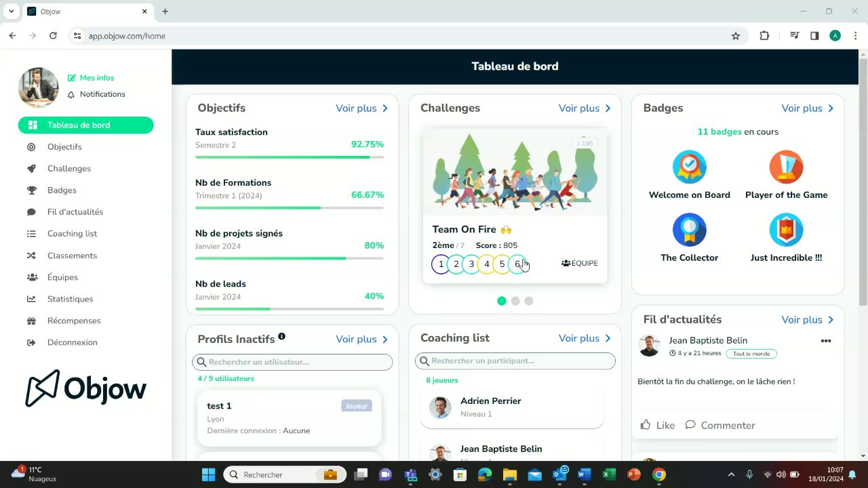Click Commenter on Jean Baptiste's post
Image resolution: width=868 pixels, height=488 pixels.
719,425
